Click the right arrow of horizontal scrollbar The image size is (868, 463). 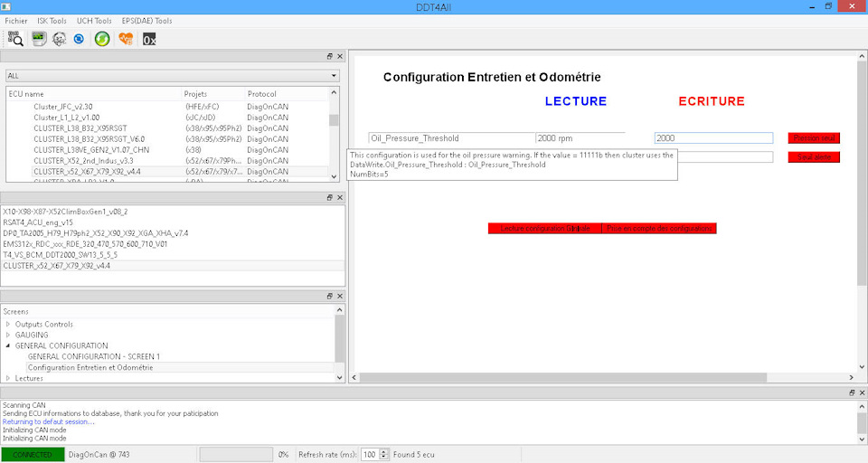pyautogui.click(x=852, y=378)
